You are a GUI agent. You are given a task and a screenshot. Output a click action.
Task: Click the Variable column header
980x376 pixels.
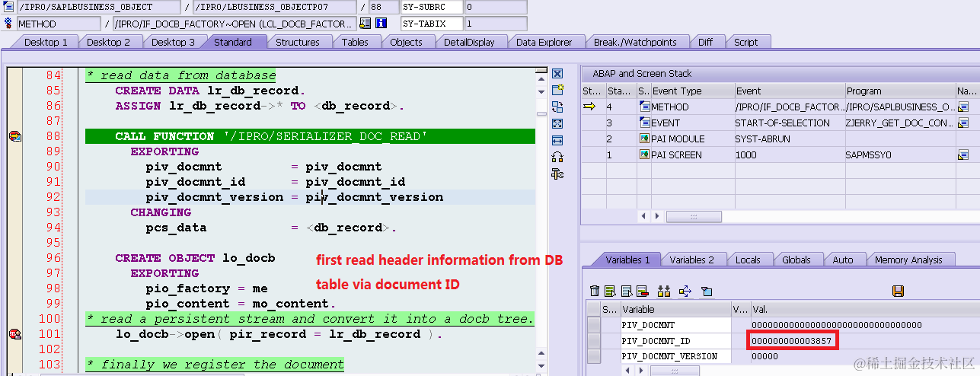tap(675, 309)
